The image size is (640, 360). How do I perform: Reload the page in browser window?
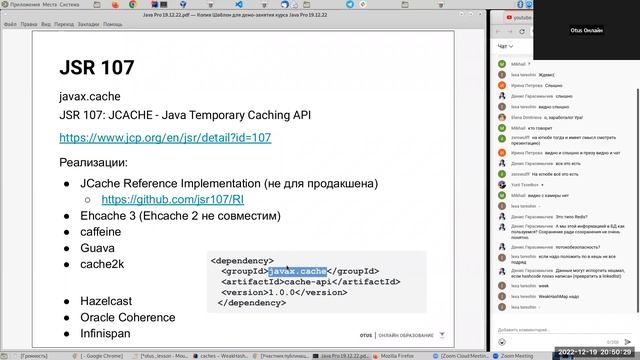(x=522, y=31)
